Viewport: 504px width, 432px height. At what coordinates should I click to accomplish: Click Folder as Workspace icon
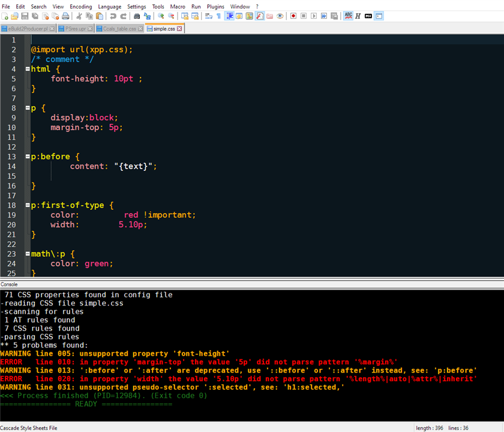click(269, 16)
